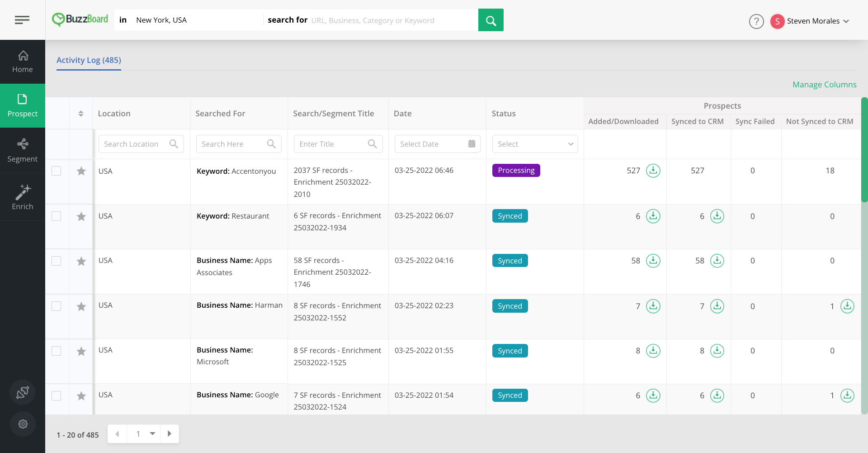Star the Google row
Image resolution: width=868 pixels, height=453 pixels.
point(81,396)
